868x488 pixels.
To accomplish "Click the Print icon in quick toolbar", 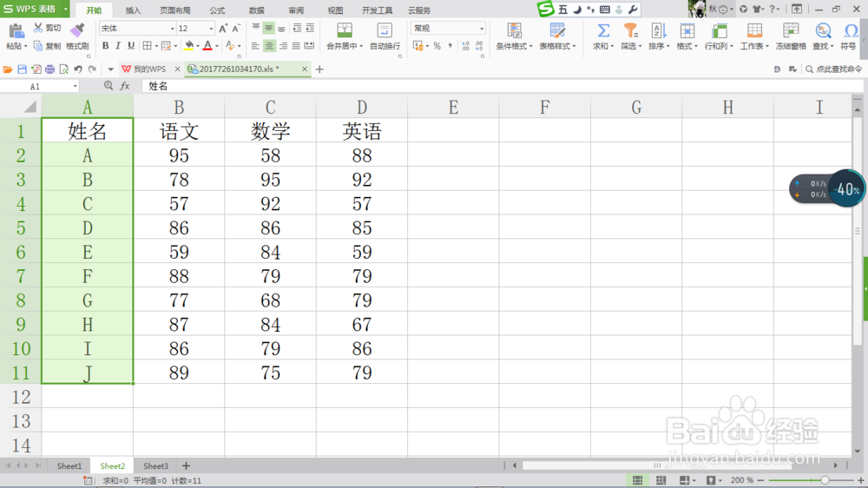I will (x=49, y=69).
